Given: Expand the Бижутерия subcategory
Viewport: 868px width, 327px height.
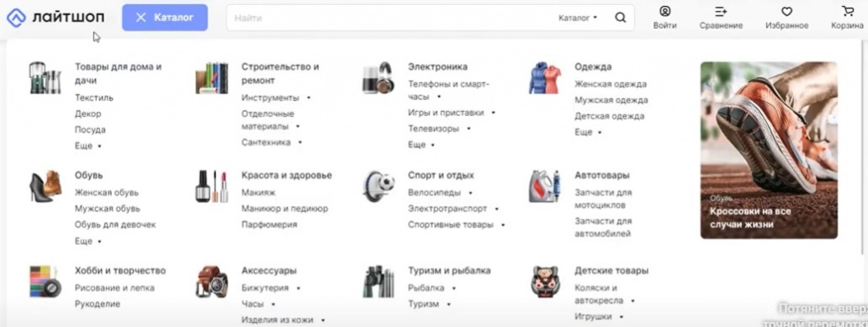Looking at the screenshot, I should pyautogui.click(x=298, y=288).
